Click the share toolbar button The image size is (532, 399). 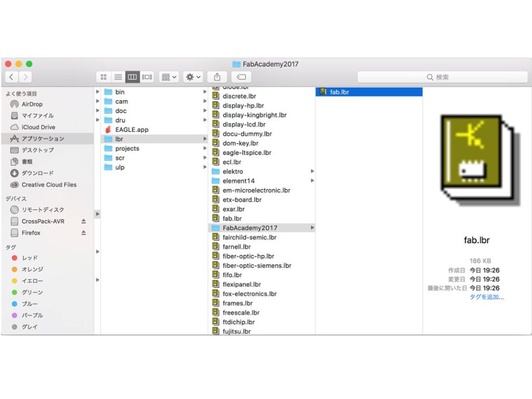point(217,77)
